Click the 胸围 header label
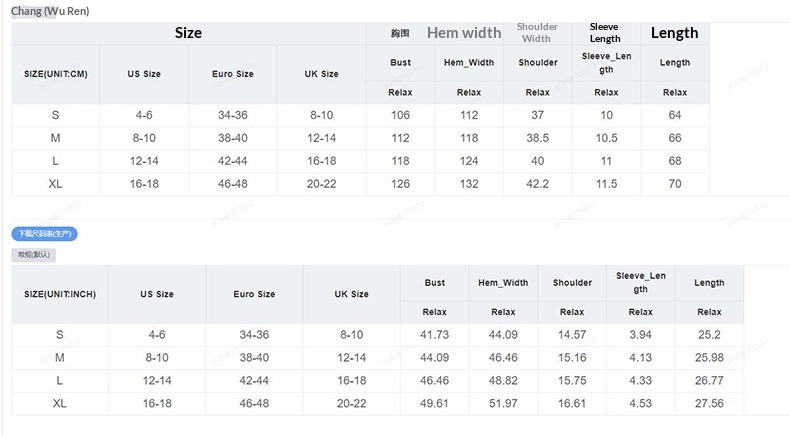 [x=400, y=33]
